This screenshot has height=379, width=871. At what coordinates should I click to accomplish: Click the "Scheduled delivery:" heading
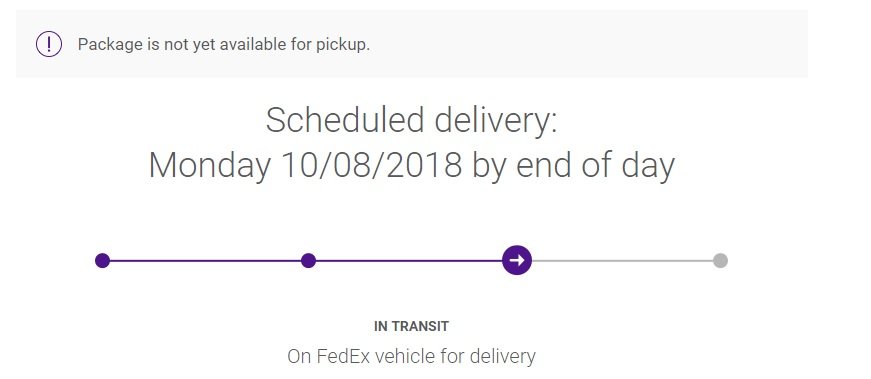412,120
